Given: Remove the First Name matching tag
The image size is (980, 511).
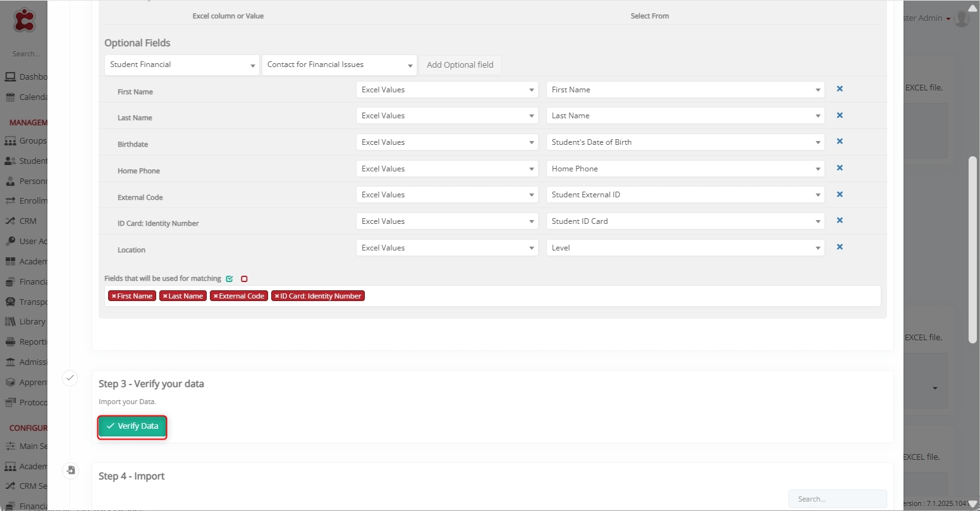Looking at the screenshot, I should coord(114,296).
